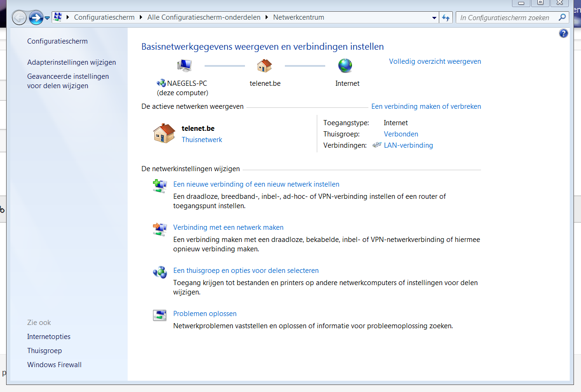Viewport: 581px width, 392px height.
Task: Click the large telenet.be active network house icon
Action: tap(164, 134)
